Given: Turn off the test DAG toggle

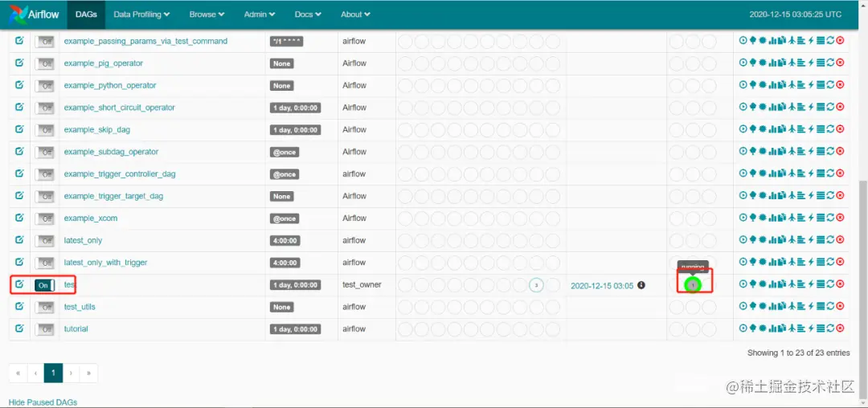Looking at the screenshot, I should point(44,285).
